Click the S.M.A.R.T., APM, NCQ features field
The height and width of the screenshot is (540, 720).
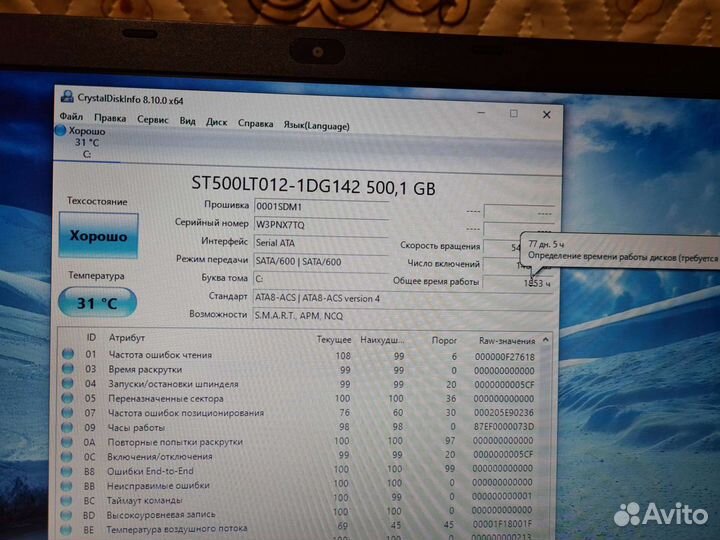tap(403, 316)
